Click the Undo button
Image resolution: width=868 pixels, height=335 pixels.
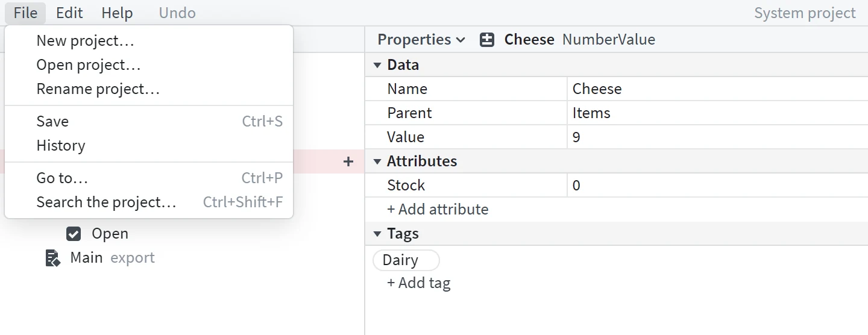[x=177, y=13]
